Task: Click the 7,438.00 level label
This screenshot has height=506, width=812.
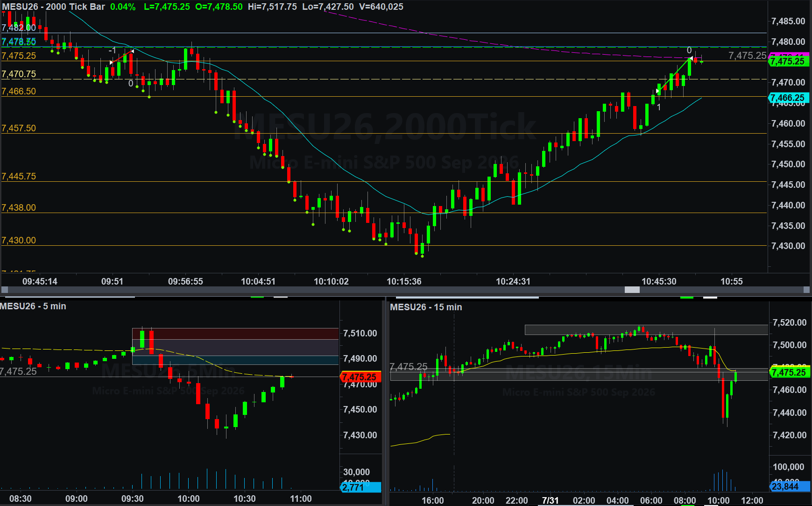Action: (19, 208)
